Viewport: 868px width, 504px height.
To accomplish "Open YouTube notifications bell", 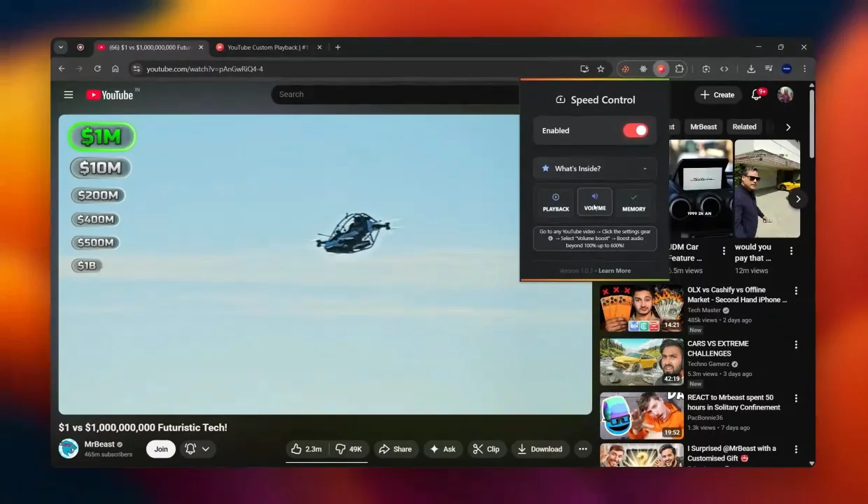I will (x=756, y=94).
